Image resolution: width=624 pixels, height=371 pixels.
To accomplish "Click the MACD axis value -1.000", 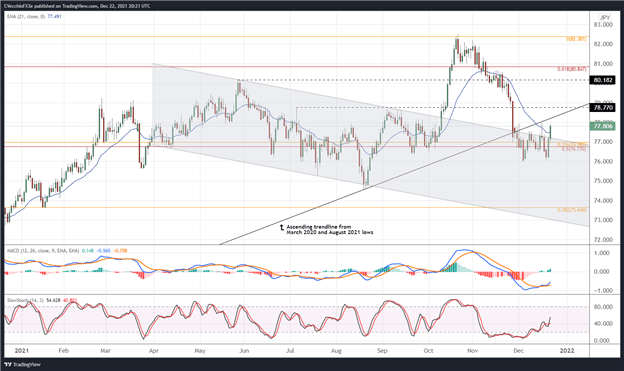I will coord(601,291).
